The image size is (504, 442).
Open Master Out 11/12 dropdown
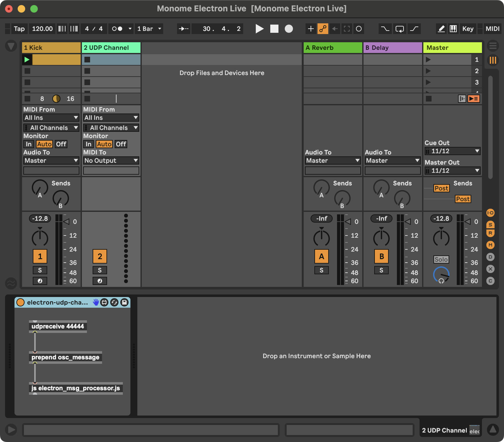(x=452, y=171)
